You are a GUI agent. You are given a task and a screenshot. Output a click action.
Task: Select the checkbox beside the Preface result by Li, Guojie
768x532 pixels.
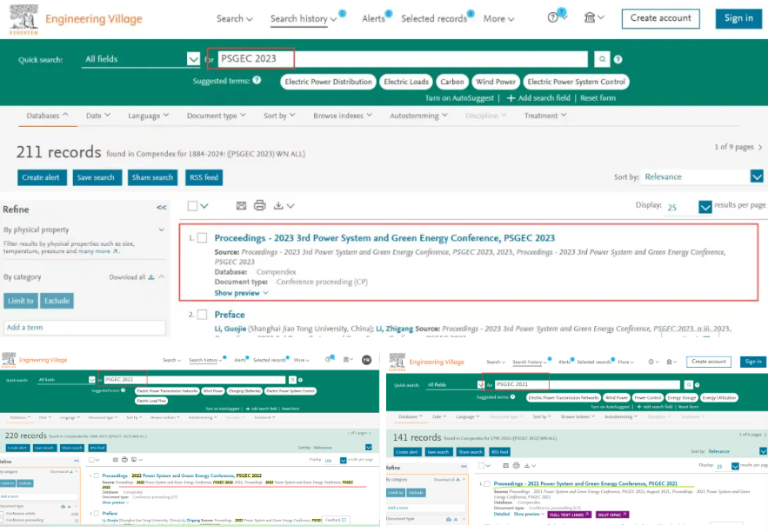pos(202,314)
